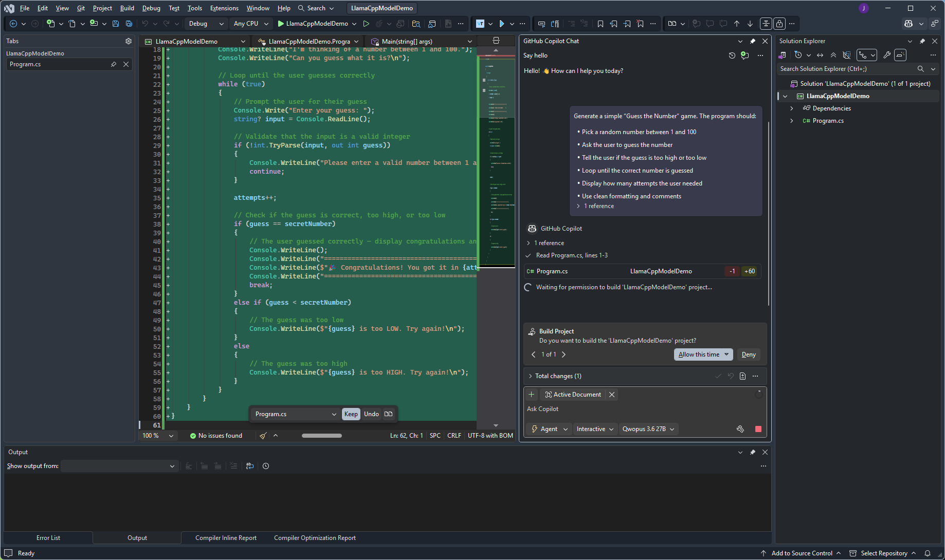
Task: Stop the Copilot response with red square
Action: point(758,429)
